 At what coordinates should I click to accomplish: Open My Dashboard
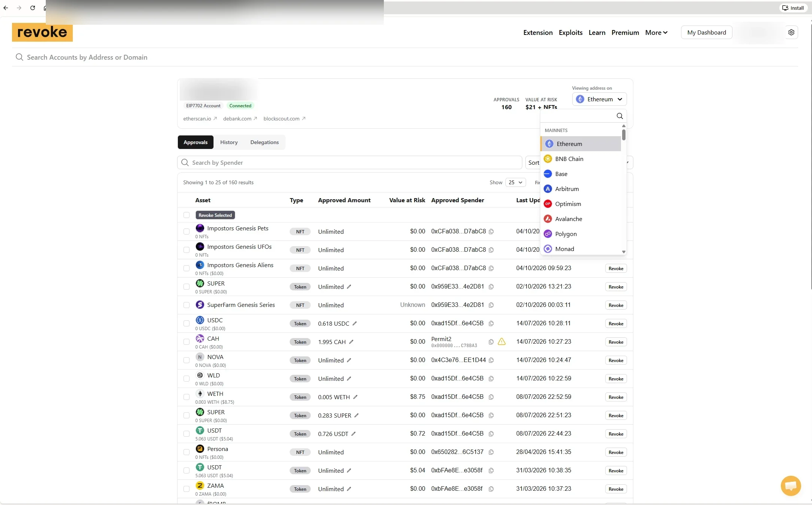point(707,33)
